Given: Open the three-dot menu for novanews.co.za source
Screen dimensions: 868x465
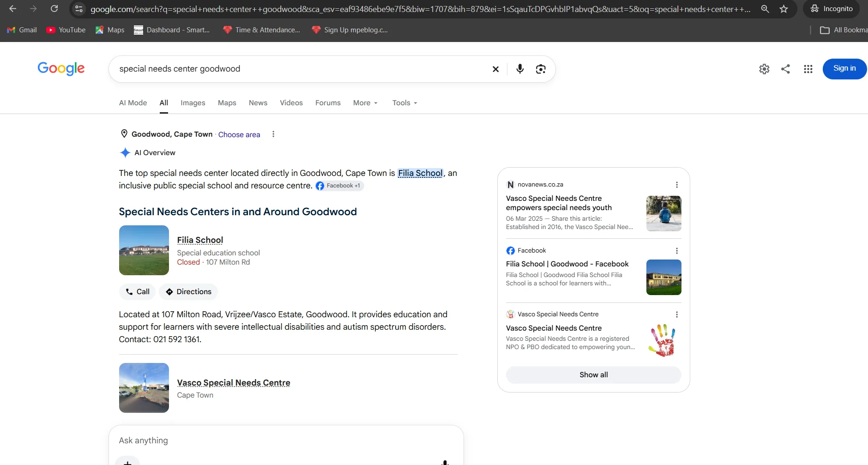Looking at the screenshot, I should 677,185.
